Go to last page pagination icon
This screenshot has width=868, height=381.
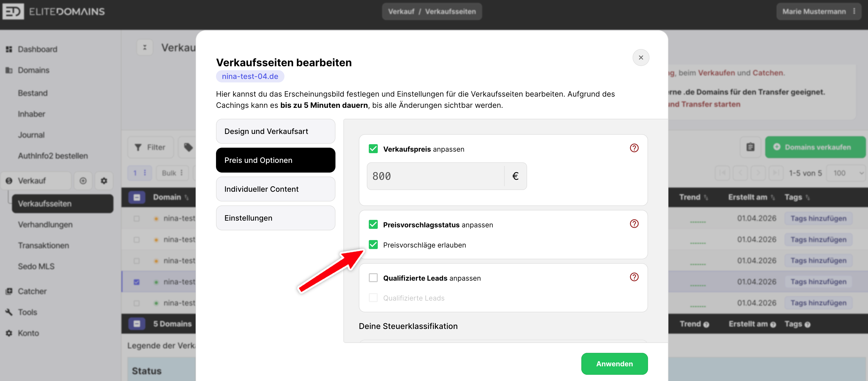(776, 173)
